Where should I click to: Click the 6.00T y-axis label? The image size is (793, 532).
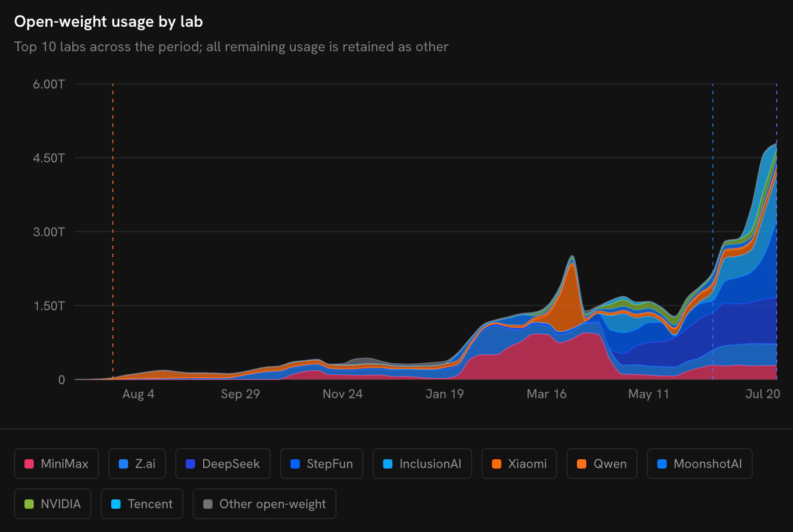[x=49, y=84]
